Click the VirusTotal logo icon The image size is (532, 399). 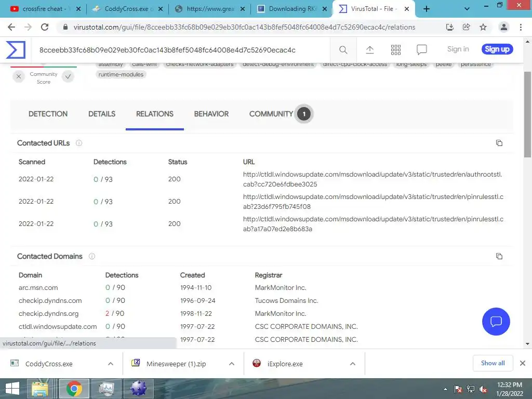16,49
